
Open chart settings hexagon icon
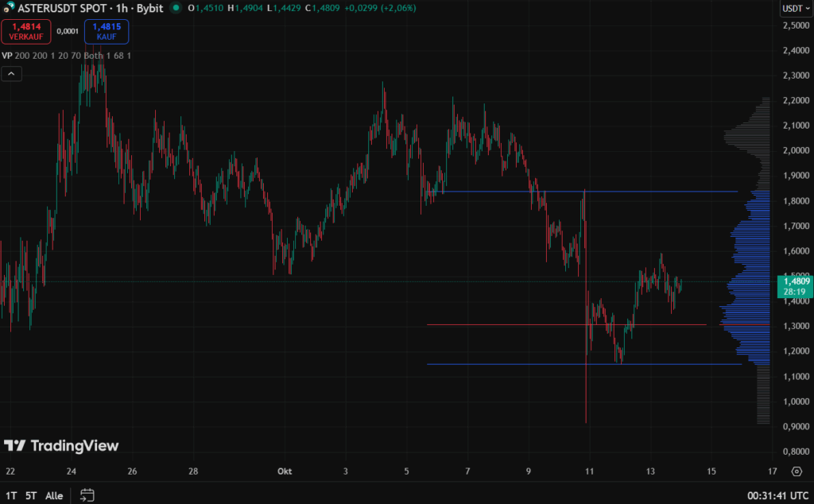click(796, 471)
